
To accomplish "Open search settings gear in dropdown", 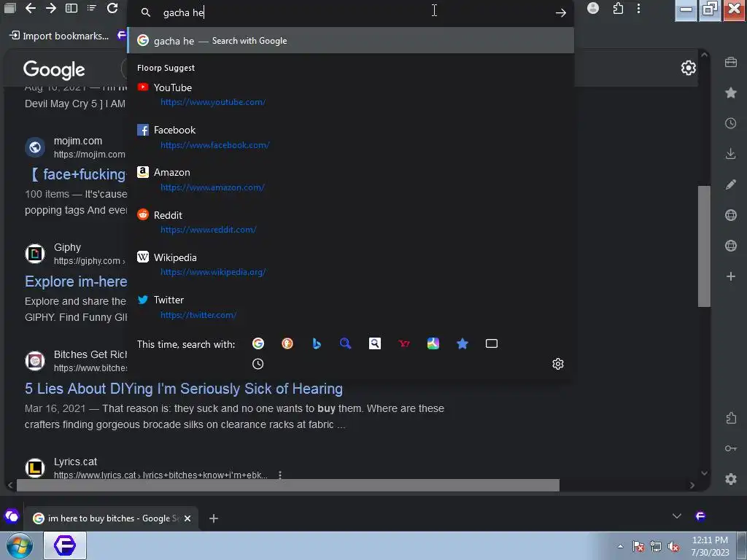I will point(558,364).
